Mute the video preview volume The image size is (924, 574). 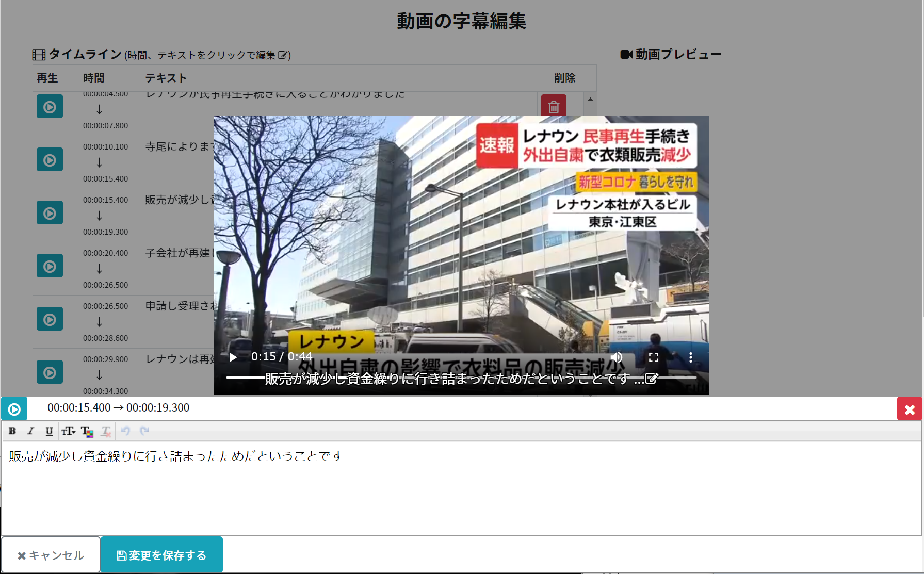coord(617,357)
